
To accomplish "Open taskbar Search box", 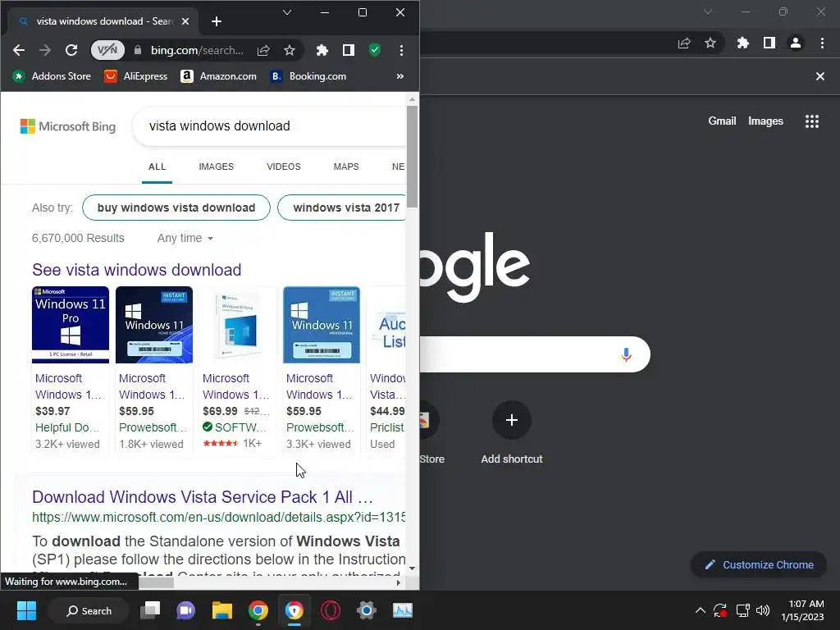I will (x=89, y=610).
